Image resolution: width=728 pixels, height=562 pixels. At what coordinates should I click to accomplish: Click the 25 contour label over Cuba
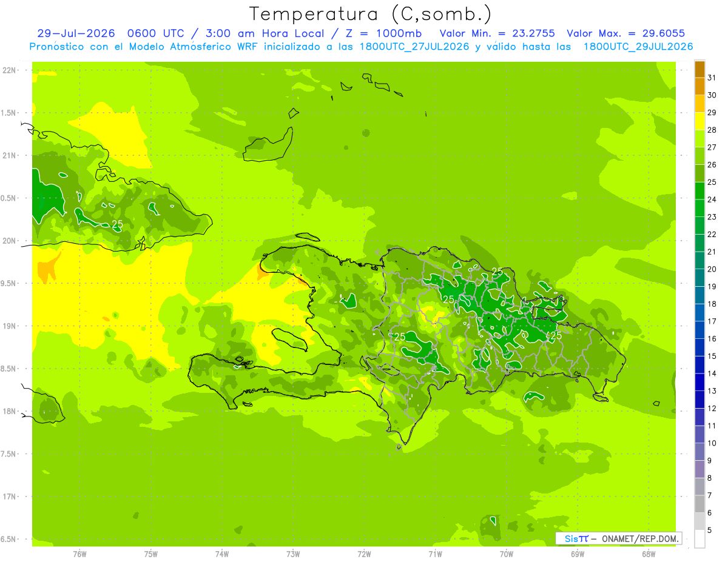point(118,224)
